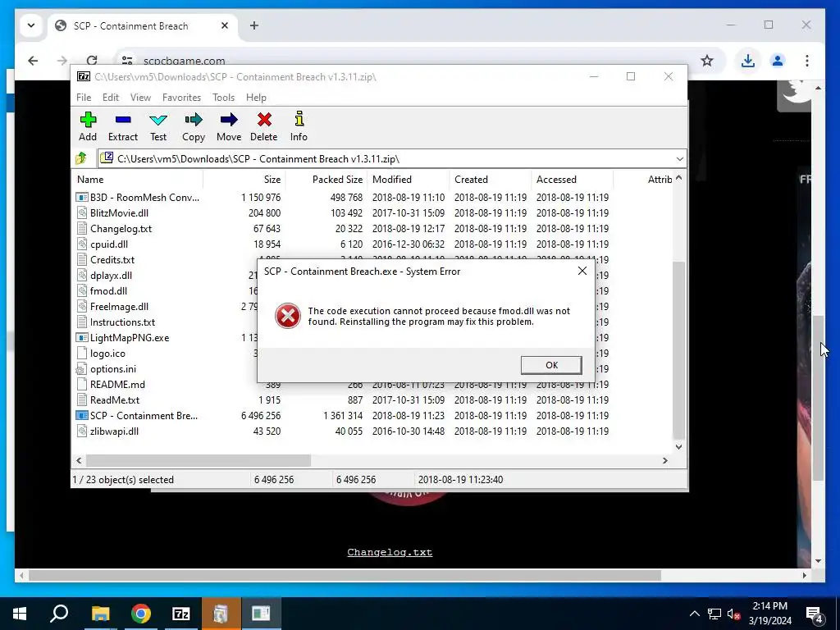View site information icon in address bar
The width and height of the screenshot is (840, 630).
click(127, 61)
